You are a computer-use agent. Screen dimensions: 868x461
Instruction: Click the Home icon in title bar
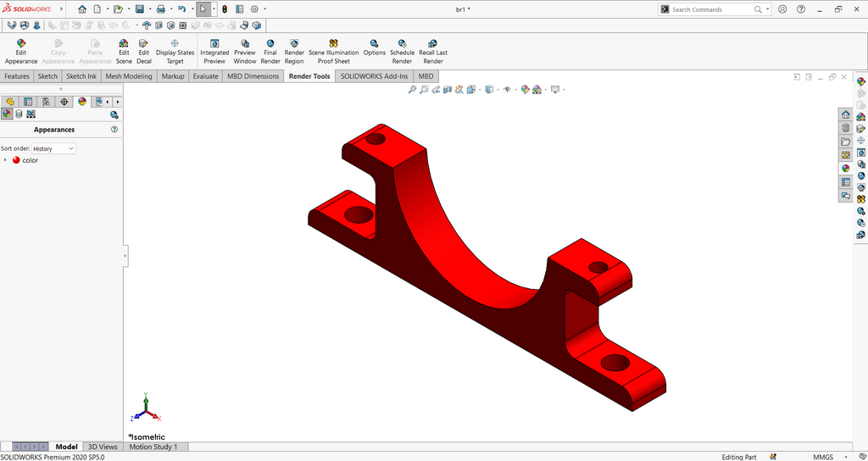click(82, 9)
